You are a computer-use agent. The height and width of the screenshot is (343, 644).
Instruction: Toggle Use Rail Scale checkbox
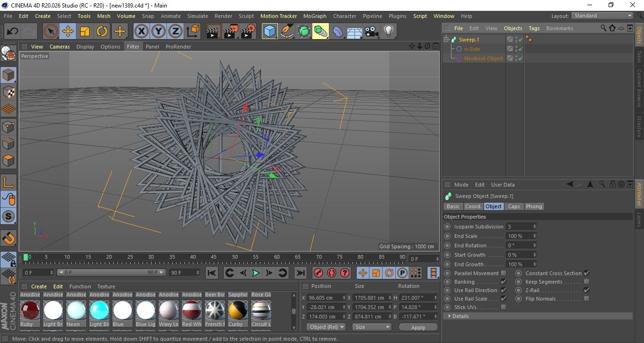pyautogui.click(x=503, y=299)
